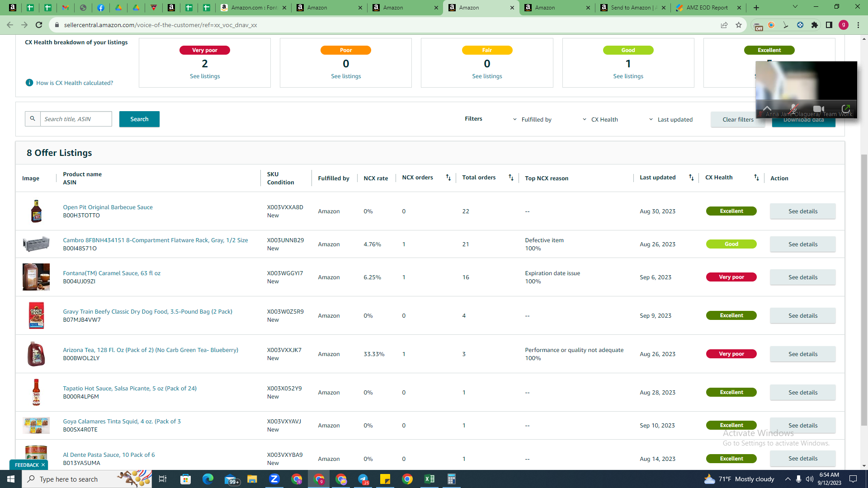Open the Chrome side panel
This screenshot has height=488, width=868.
pos(829,25)
